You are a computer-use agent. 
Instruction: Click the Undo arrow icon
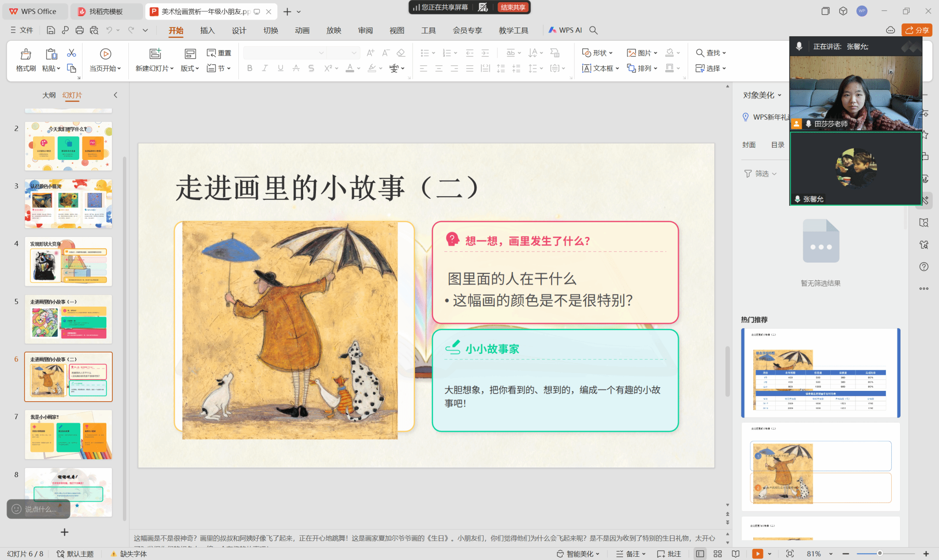click(x=109, y=30)
